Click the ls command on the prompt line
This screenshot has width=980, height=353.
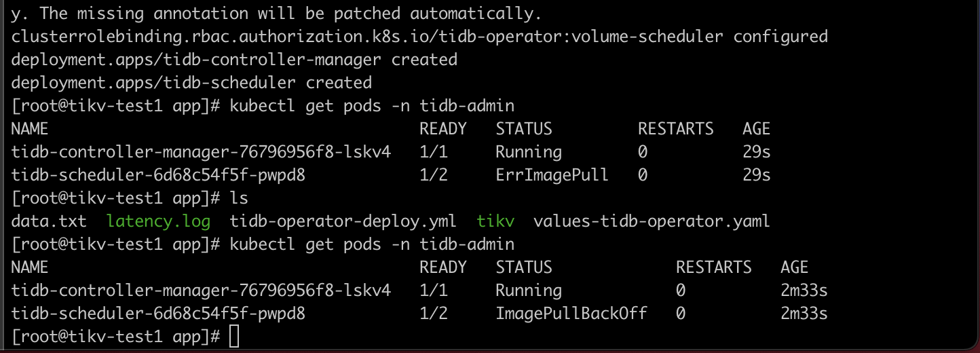point(239,198)
